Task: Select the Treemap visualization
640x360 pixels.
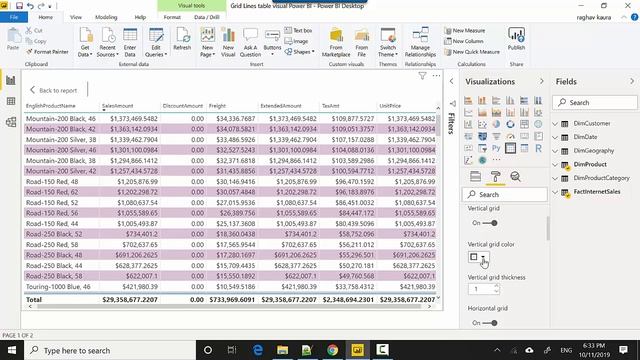Action: click(x=524, y=124)
